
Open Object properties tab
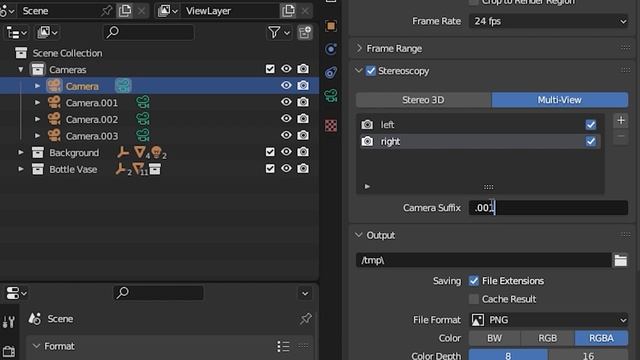click(x=331, y=26)
